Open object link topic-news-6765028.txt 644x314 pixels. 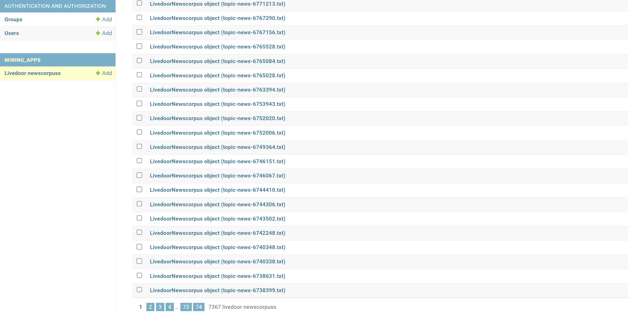[x=218, y=76]
